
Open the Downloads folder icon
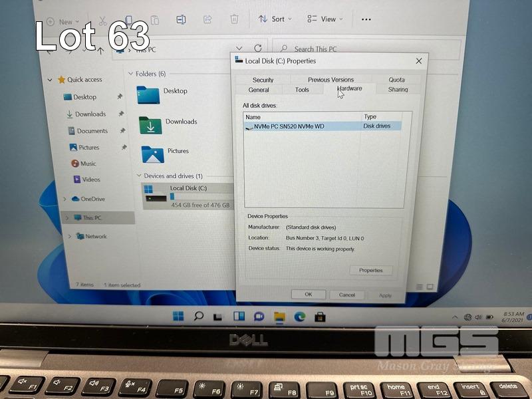click(150, 124)
